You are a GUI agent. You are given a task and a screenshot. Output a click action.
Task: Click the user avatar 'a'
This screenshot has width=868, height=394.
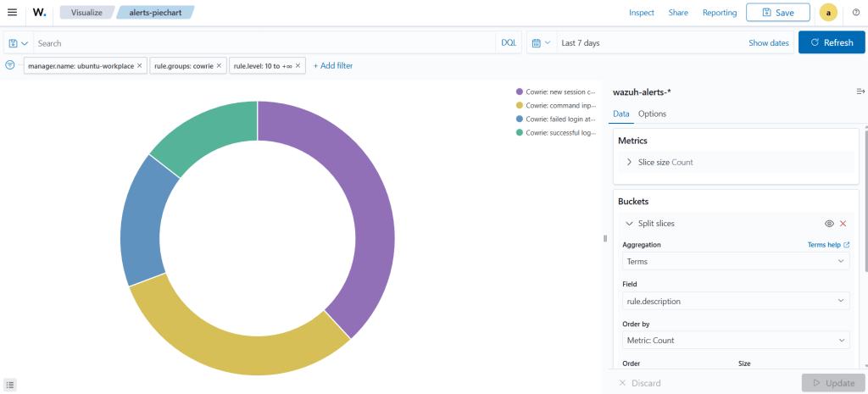click(828, 13)
